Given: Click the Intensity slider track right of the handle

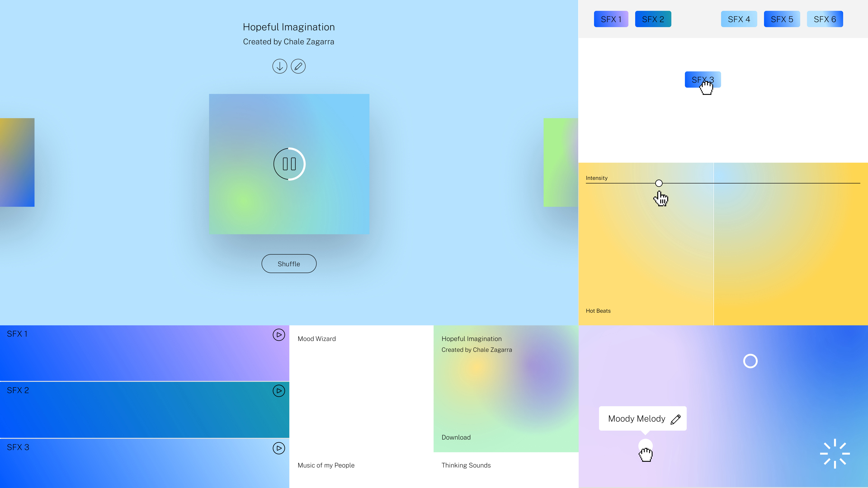Looking at the screenshot, I should [x=762, y=183].
